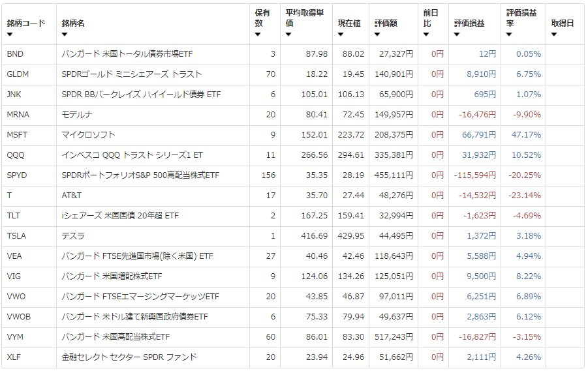This screenshot has width=588, height=371.
Task: Click the name iシェアーズ 米国国債 20年超 ETF
Action: tap(120, 216)
